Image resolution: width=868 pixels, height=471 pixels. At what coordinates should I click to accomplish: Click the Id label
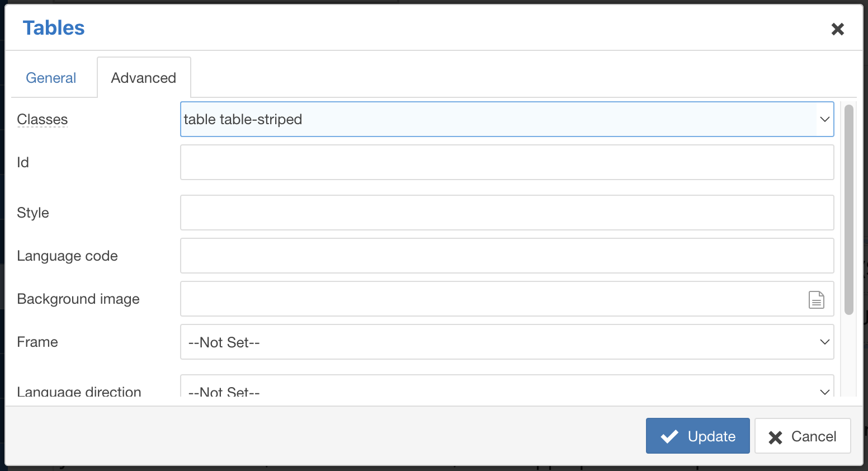pyautogui.click(x=23, y=162)
